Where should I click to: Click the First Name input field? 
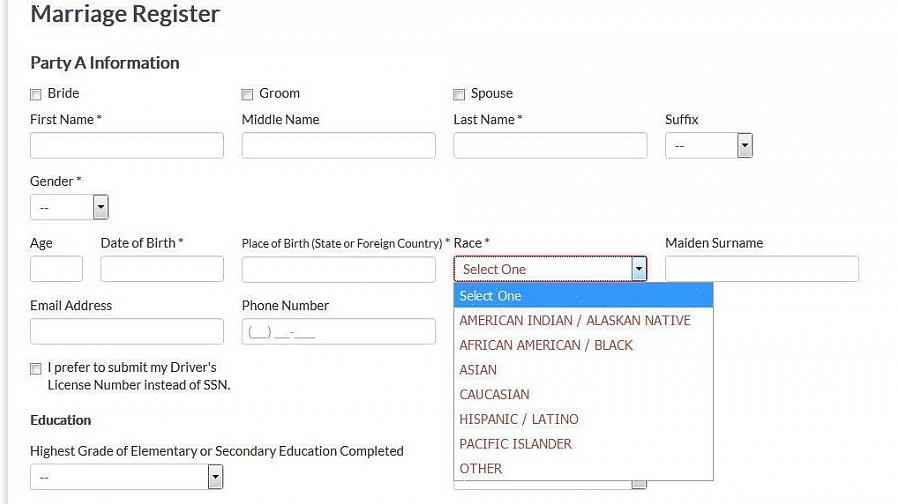127,146
